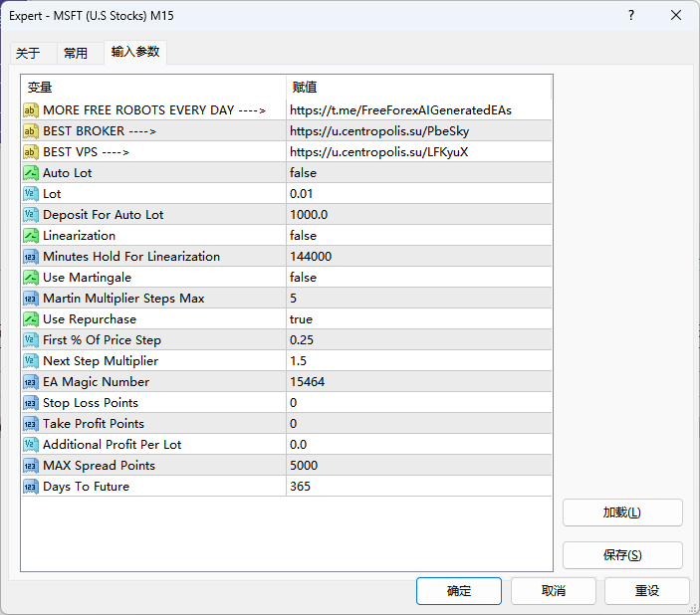
Task: Toggle the Use Repurchase value field
Action: (418, 319)
